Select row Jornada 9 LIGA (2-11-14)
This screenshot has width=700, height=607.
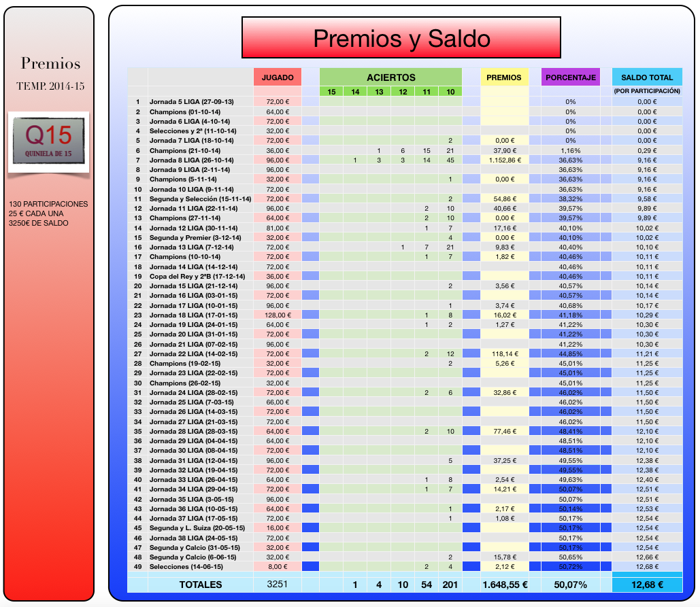[405, 170]
